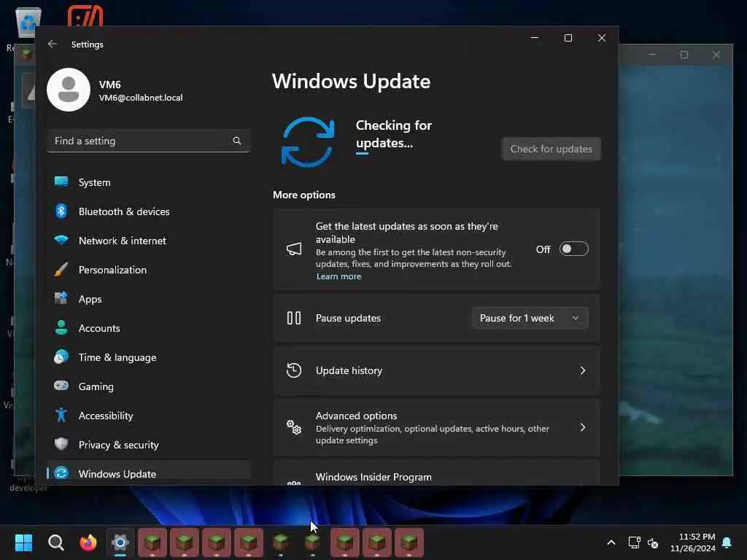Viewport: 747px width, 560px height.
Task: Click the Privacy & security shield icon
Action: coord(61,444)
